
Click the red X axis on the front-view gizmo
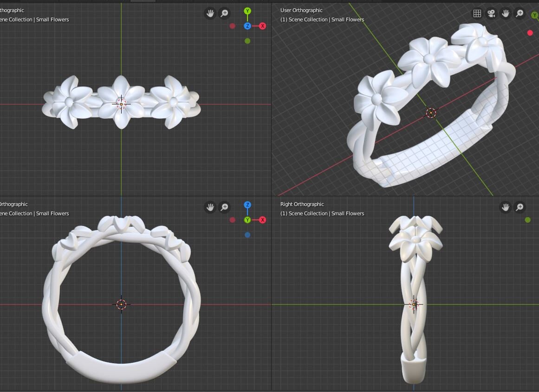[263, 220]
